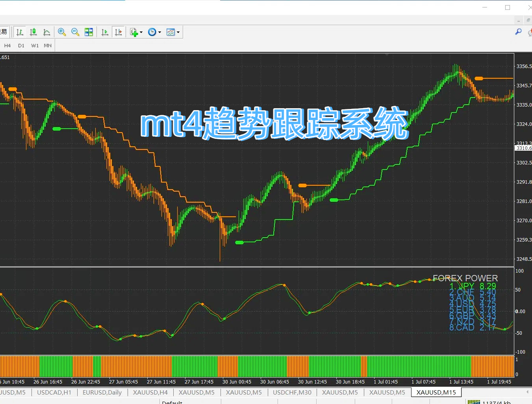Select the MN timeframe
Screen dimensions: 532x404
48,46
